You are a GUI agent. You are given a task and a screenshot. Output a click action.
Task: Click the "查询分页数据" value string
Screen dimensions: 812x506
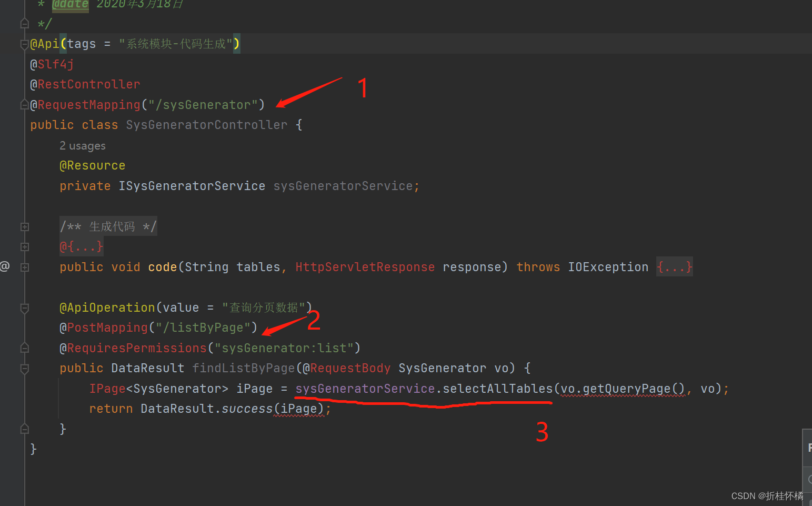point(264,307)
